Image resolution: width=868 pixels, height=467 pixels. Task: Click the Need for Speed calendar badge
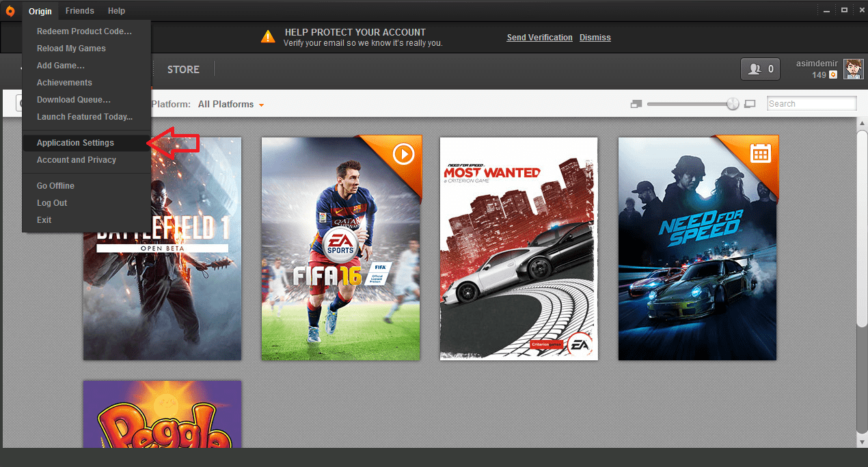point(759,153)
